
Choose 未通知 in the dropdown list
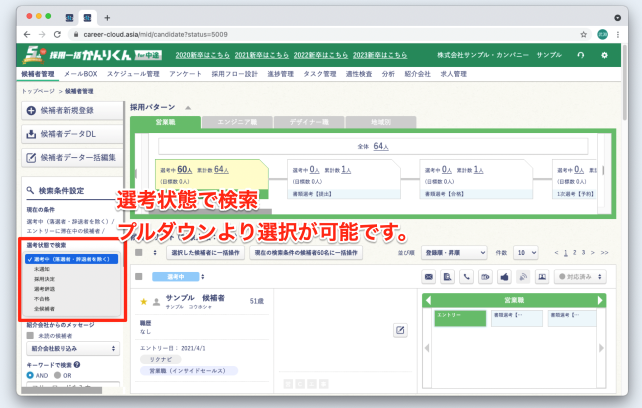click(x=42, y=269)
